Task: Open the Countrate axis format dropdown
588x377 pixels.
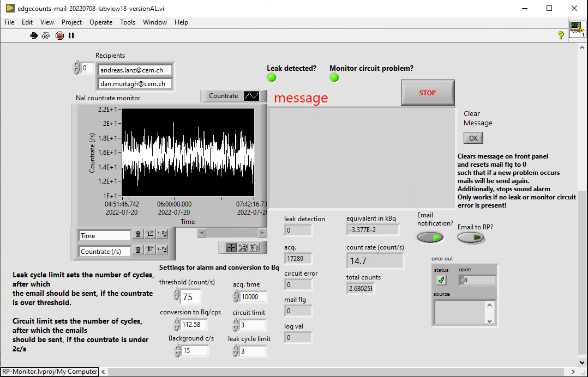Action: (x=162, y=250)
